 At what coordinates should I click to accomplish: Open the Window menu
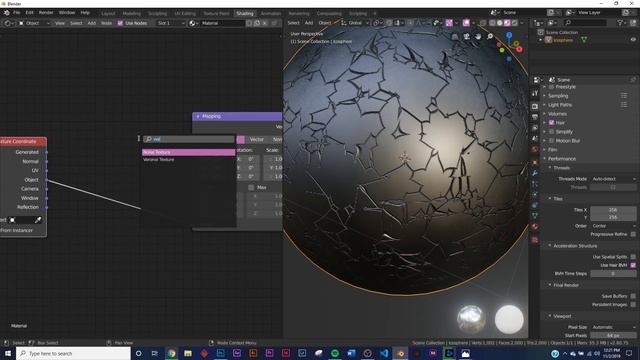point(67,13)
